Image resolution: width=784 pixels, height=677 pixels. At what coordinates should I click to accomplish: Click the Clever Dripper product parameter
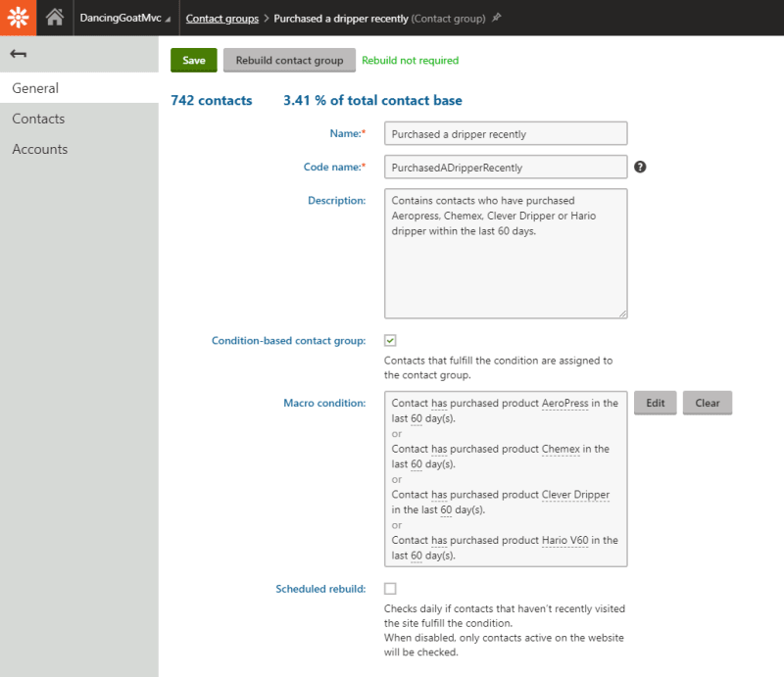coord(575,495)
